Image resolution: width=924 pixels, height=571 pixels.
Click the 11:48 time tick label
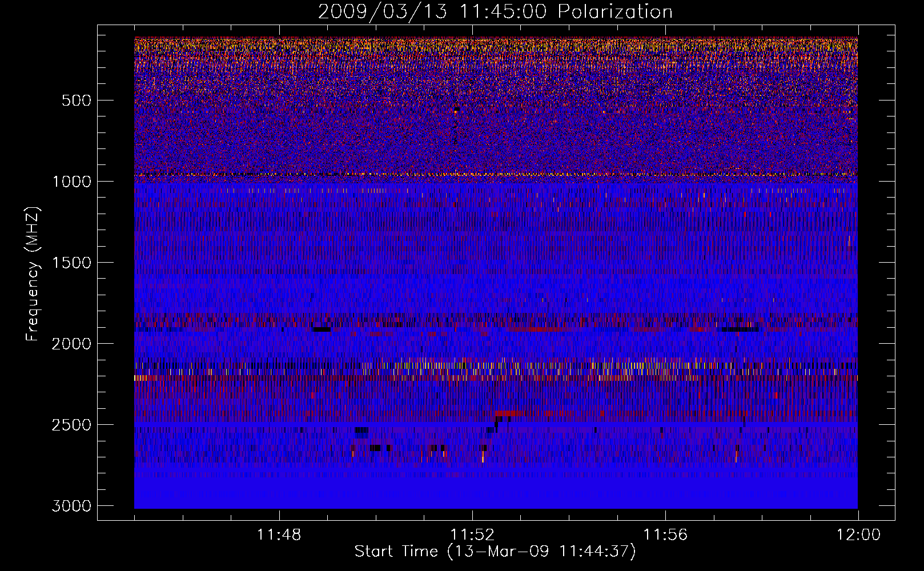[279, 535]
